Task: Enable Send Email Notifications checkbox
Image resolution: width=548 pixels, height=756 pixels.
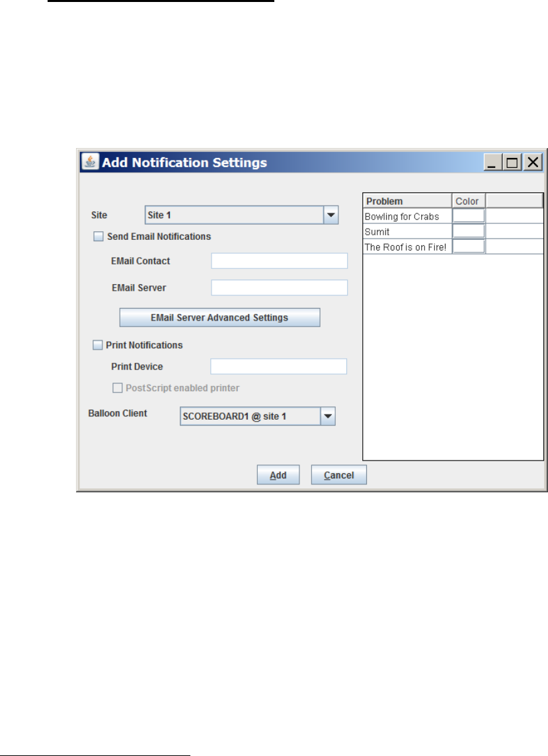Action: (x=98, y=237)
